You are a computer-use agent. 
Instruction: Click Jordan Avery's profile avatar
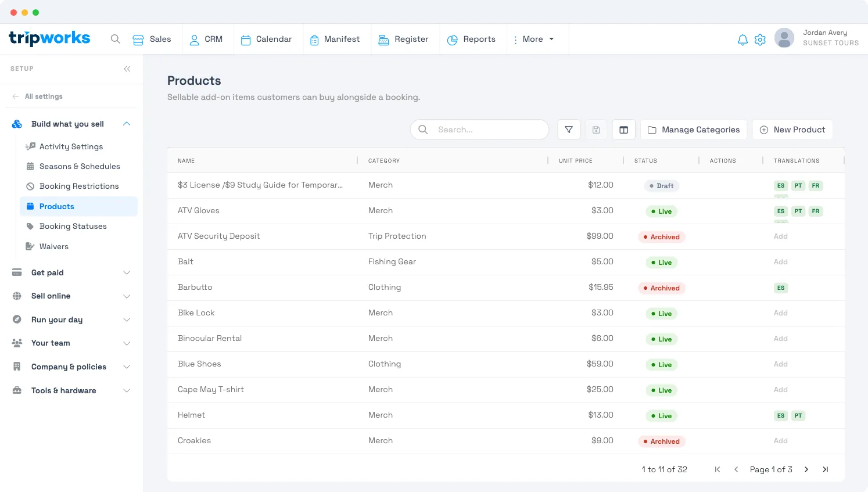[784, 38]
